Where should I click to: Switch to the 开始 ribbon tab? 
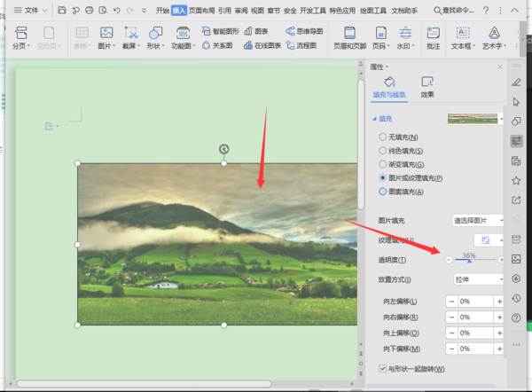(162, 11)
